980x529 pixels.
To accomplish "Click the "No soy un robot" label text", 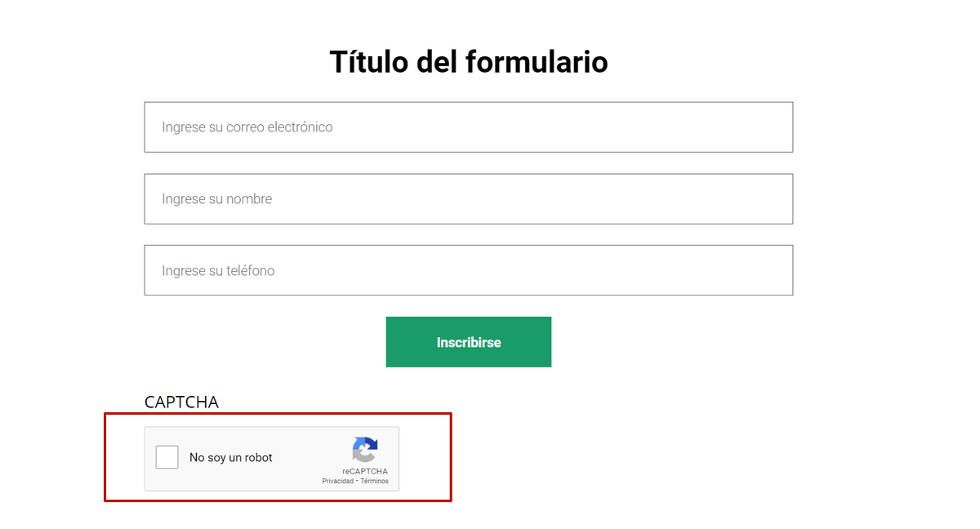I will click(231, 458).
